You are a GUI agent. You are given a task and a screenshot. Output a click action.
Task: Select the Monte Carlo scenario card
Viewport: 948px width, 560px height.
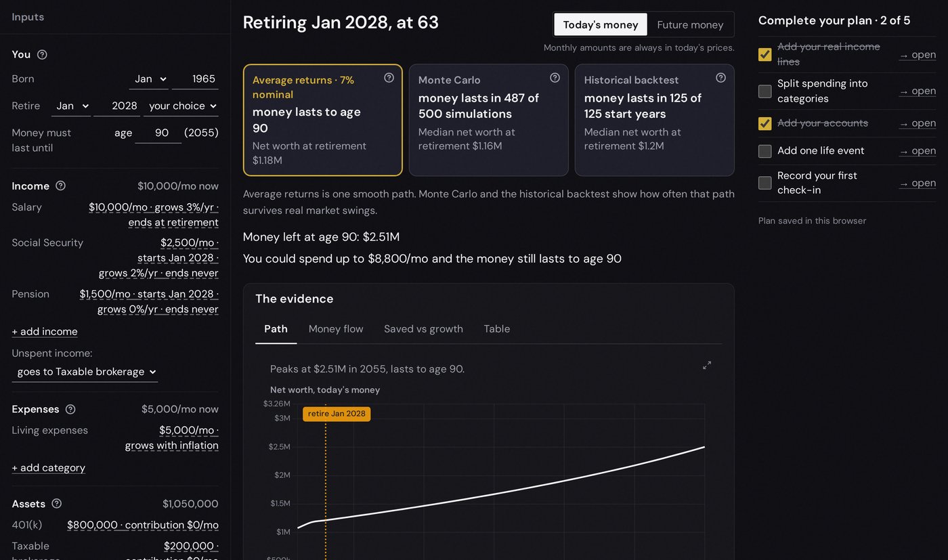488,120
